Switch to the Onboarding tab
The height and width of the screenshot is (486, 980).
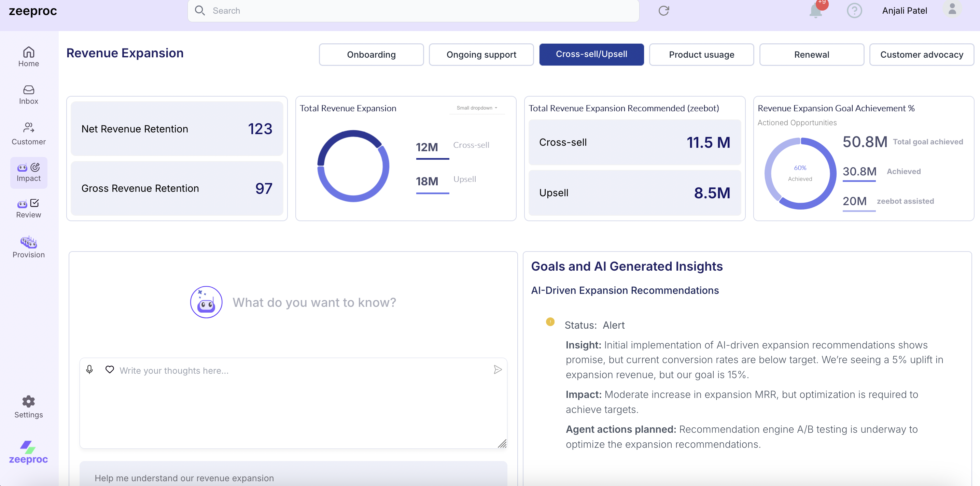(371, 54)
